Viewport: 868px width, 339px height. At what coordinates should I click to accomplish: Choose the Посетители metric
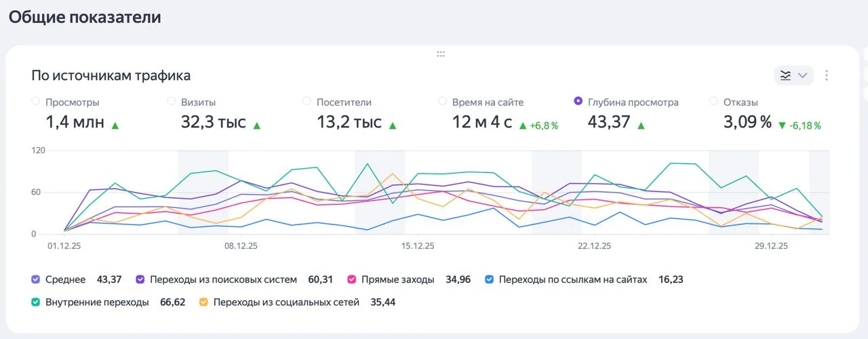[x=307, y=102]
